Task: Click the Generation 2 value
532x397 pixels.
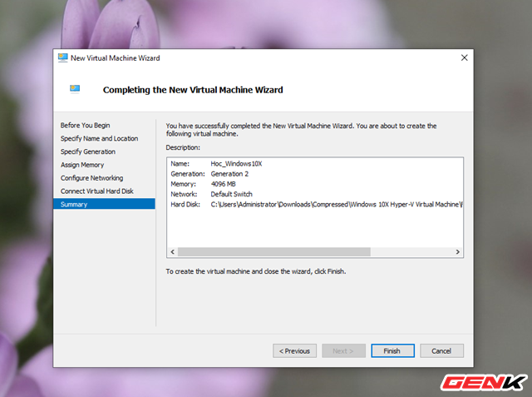Action: coord(229,174)
